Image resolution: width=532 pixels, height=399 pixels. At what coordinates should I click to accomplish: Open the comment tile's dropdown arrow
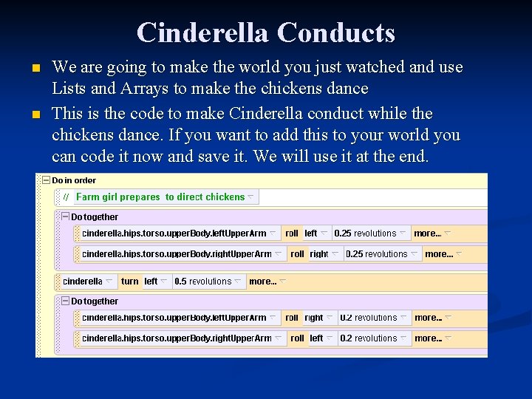tap(250, 197)
